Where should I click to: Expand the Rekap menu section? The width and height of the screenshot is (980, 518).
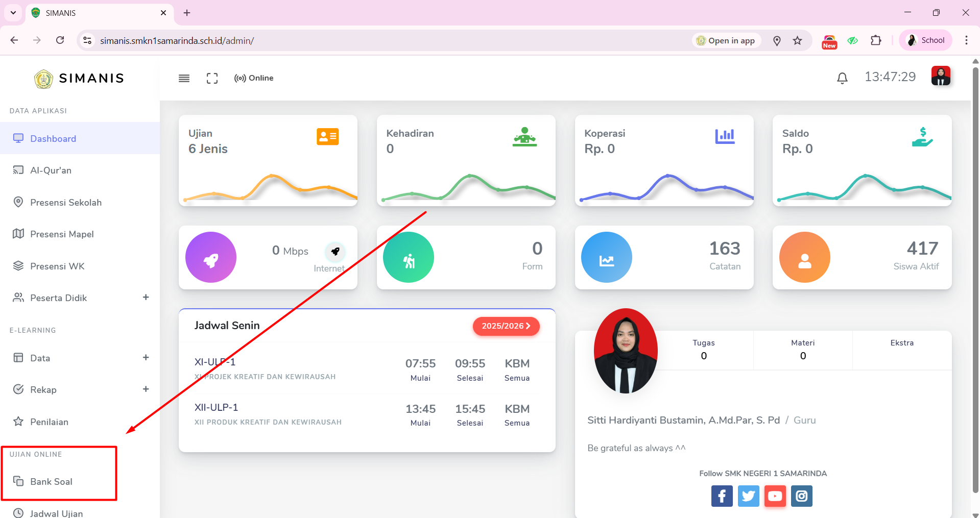click(x=146, y=389)
